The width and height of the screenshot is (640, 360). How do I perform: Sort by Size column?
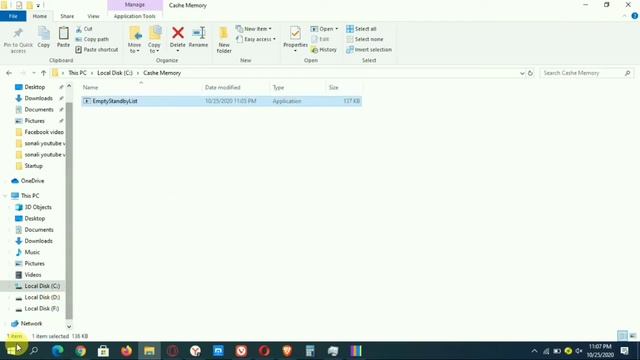pyautogui.click(x=344, y=87)
